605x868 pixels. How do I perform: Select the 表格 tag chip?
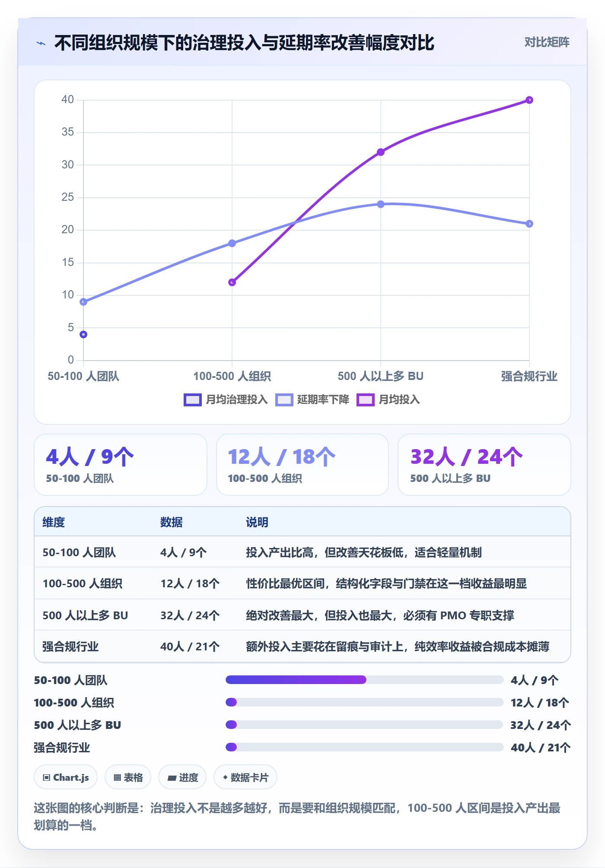click(128, 777)
